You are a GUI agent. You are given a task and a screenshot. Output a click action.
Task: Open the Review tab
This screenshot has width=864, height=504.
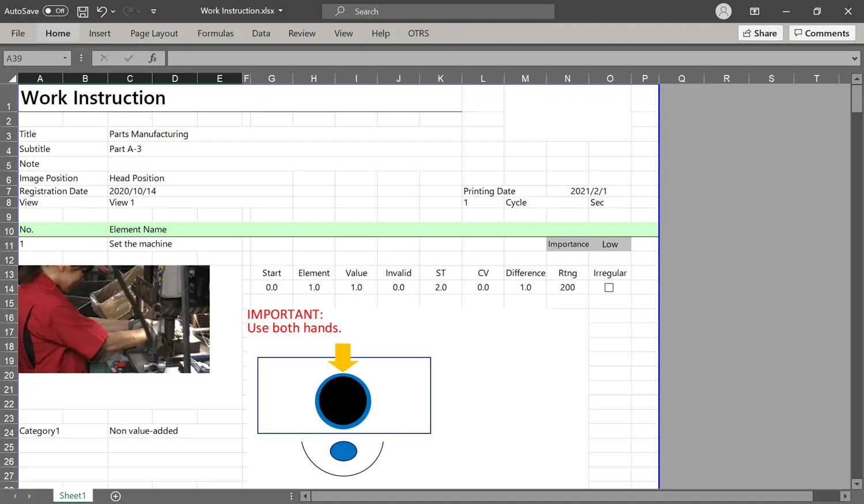tap(302, 33)
